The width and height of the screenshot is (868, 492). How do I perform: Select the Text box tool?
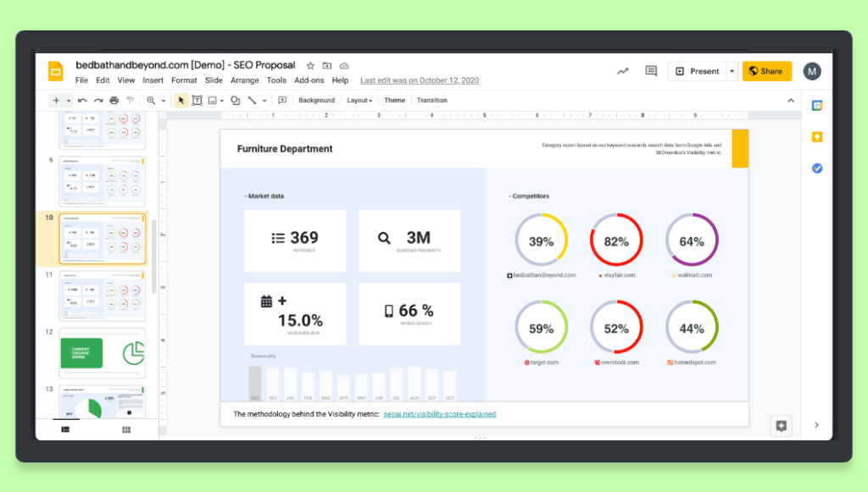198,100
